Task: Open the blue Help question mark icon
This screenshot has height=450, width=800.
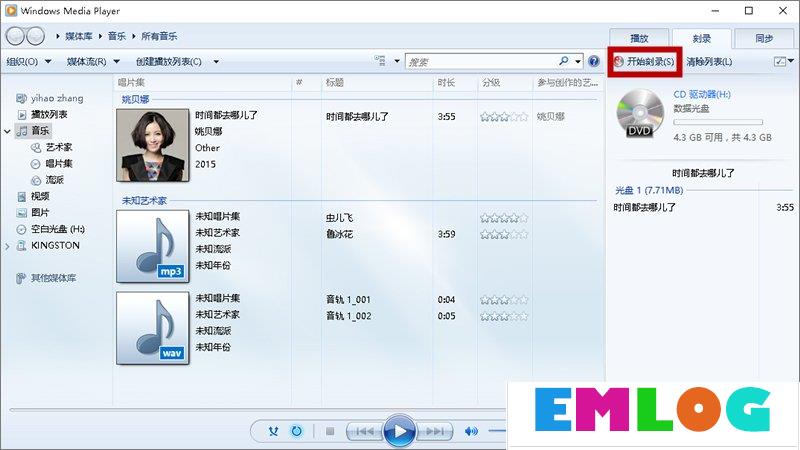Action: pyautogui.click(x=594, y=61)
